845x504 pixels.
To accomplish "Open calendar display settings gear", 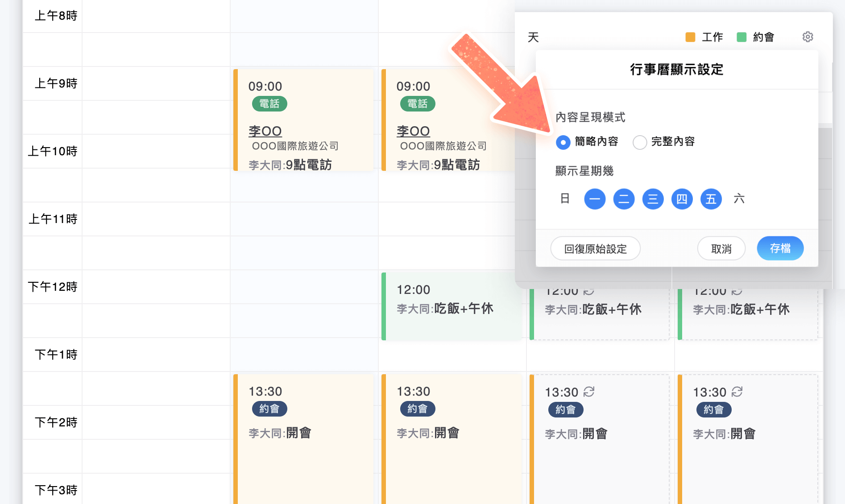I will pyautogui.click(x=808, y=37).
